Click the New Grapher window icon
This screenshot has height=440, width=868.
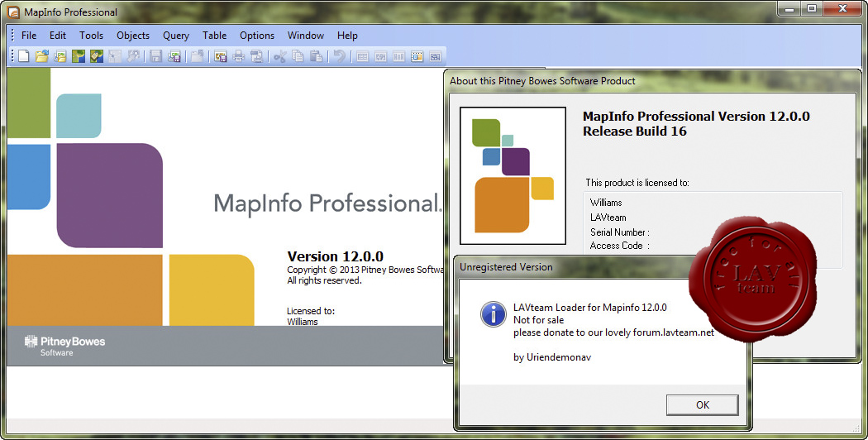398,56
